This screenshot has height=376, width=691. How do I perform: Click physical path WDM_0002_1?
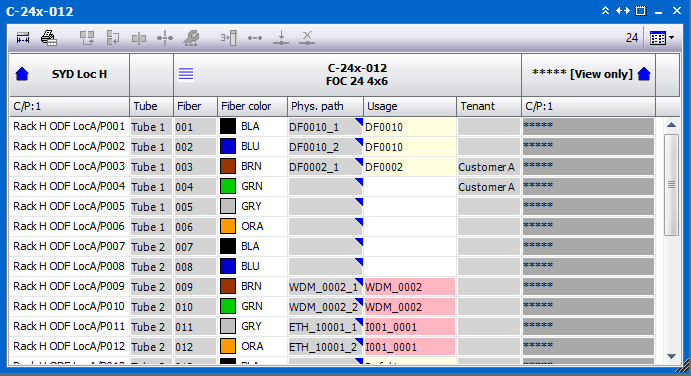coord(325,287)
